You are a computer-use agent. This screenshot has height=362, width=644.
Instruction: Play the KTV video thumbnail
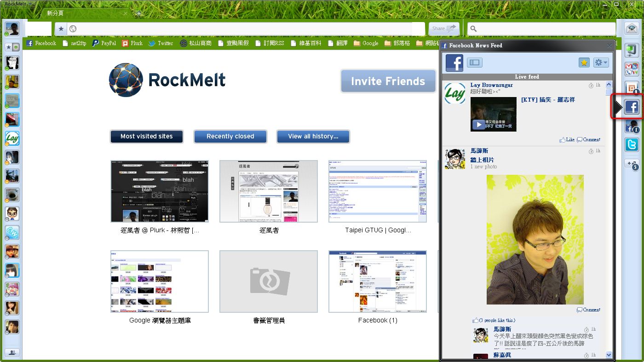point(493,114)
